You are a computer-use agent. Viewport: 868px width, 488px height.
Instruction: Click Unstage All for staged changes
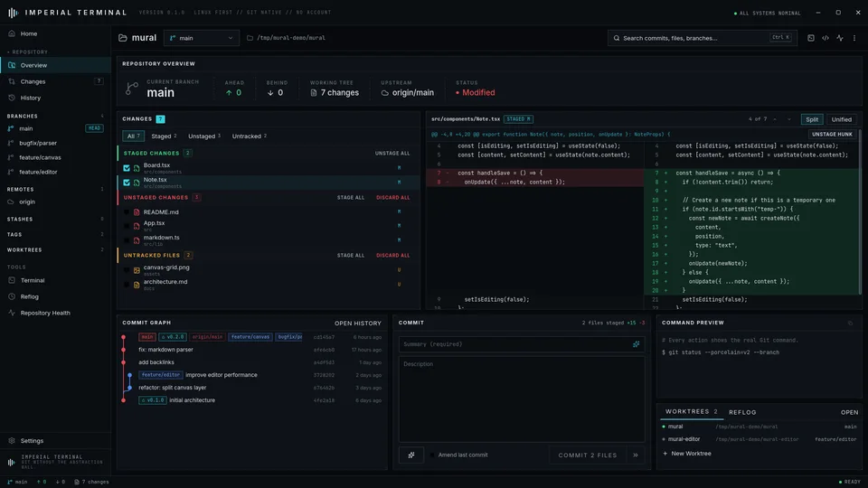click(x=392, y=154)
